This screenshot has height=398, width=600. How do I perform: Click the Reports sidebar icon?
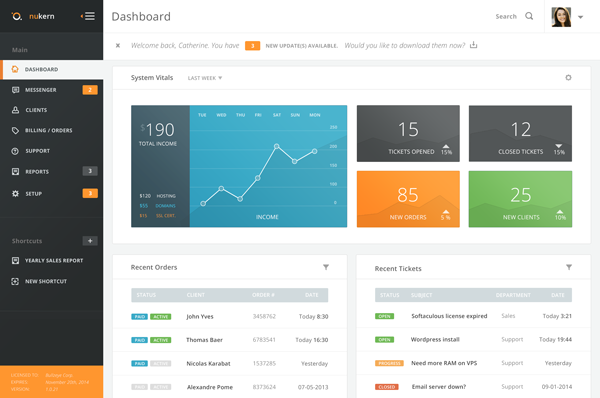15,171
